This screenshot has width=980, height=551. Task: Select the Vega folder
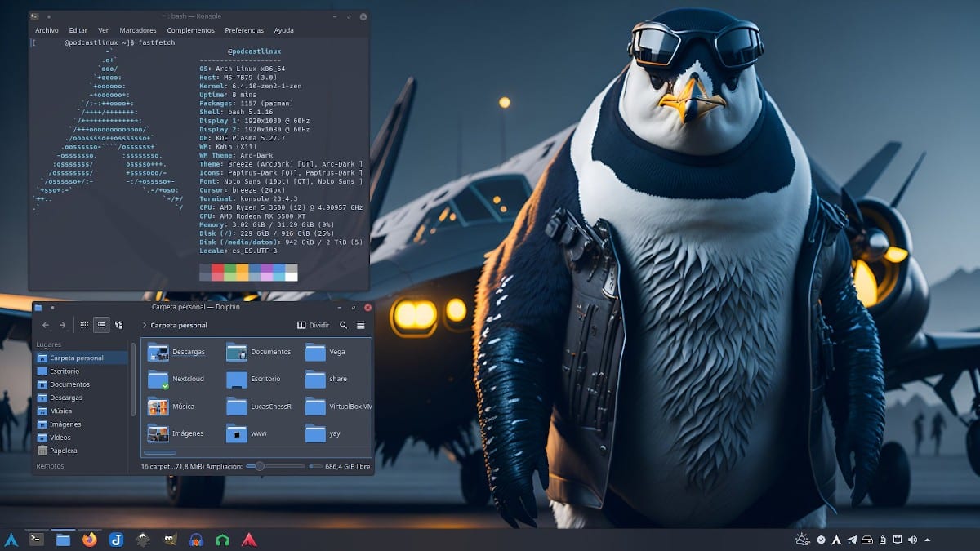tap(325, 352)
